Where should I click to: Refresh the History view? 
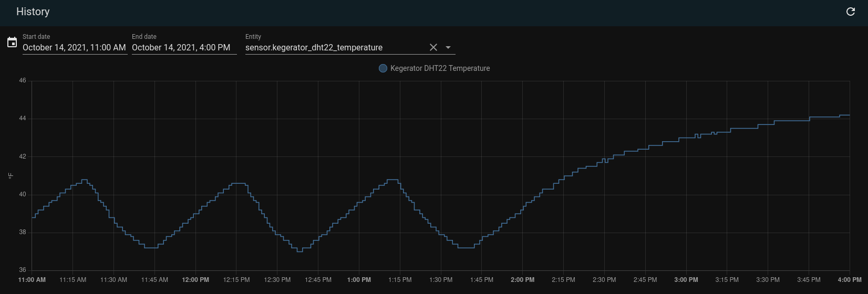[851, 12]
